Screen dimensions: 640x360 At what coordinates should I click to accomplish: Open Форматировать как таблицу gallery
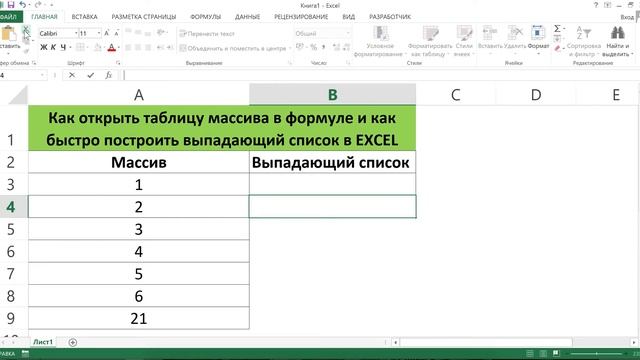pos(429,42)
